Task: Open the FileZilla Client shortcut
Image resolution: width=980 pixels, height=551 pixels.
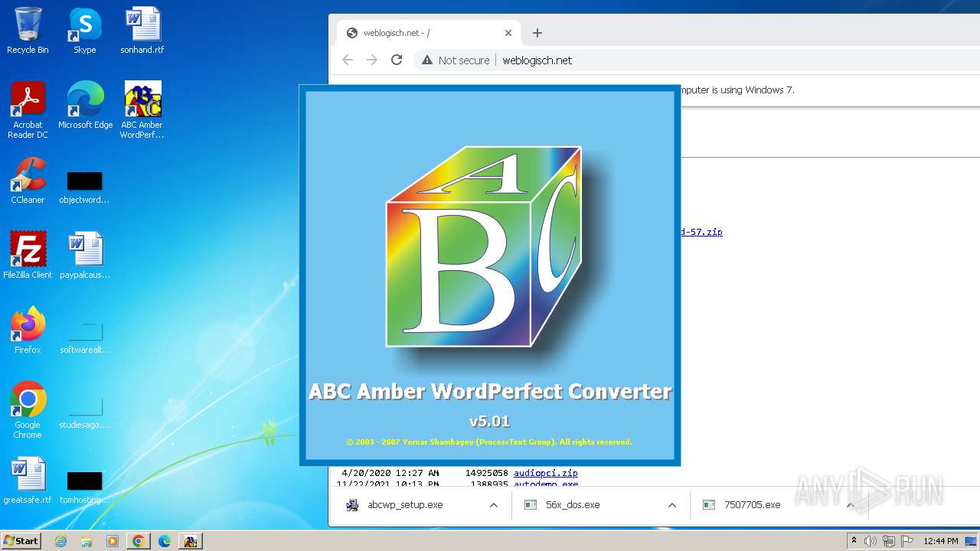Action: [28, 255]
